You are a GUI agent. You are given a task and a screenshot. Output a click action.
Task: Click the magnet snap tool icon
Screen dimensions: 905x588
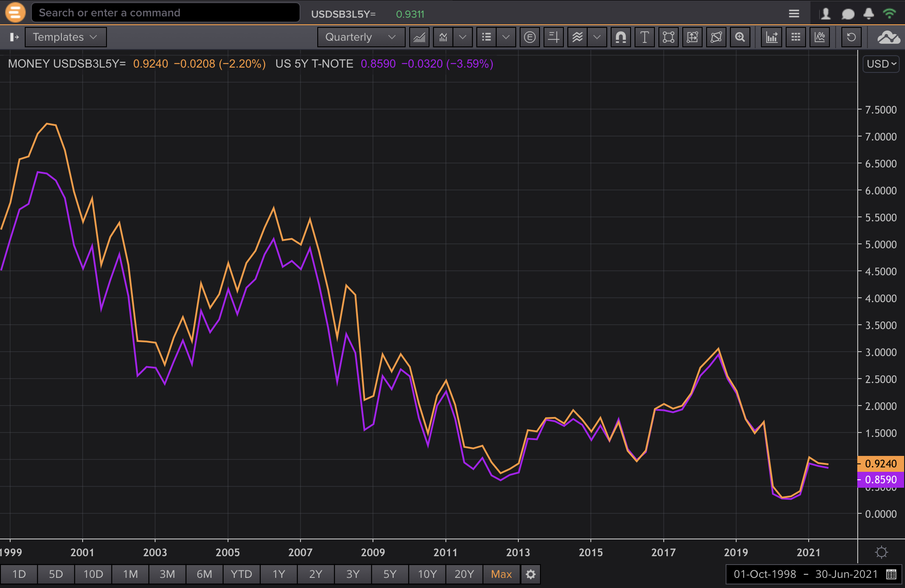tap(620, 37)
